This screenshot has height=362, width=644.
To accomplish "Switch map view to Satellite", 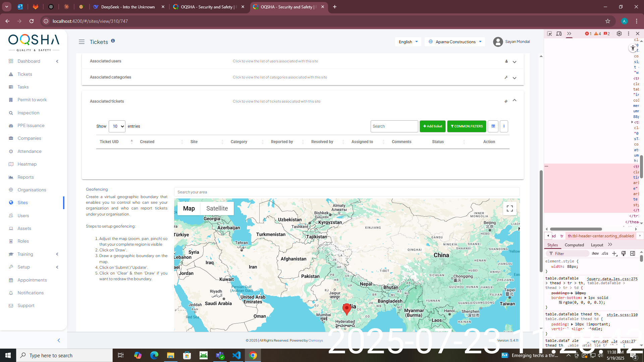I will point(217,208).
